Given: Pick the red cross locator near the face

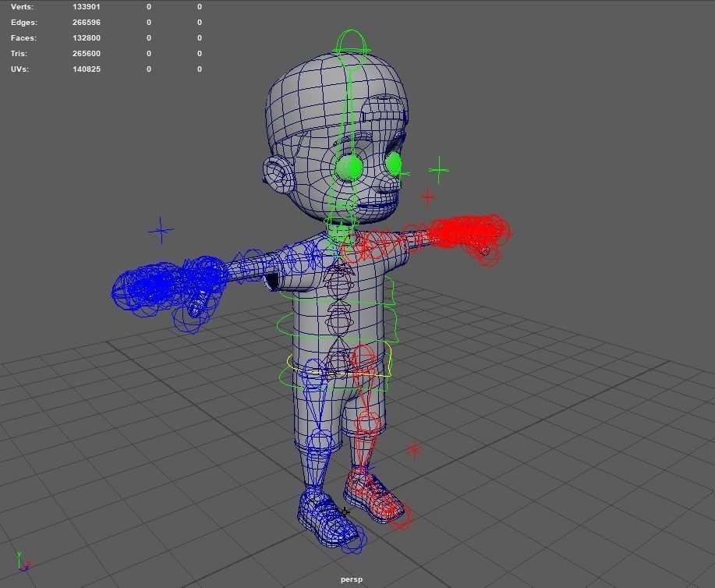Looking at the screenshot, I should (x=427, y=197).
